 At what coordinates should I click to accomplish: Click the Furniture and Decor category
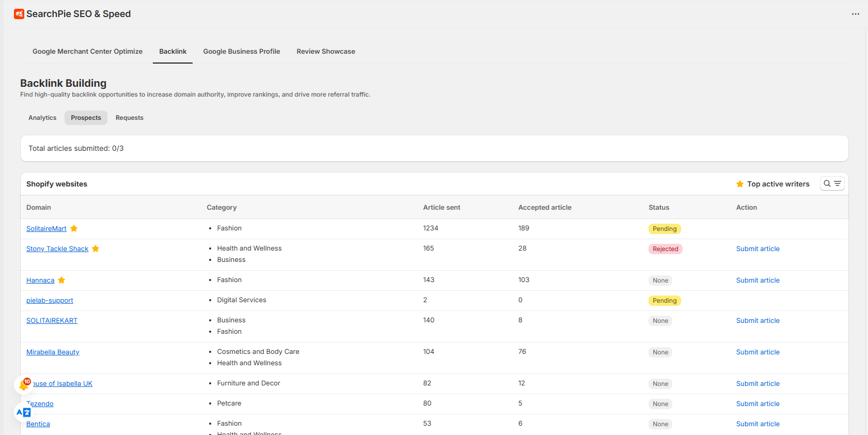248,383
